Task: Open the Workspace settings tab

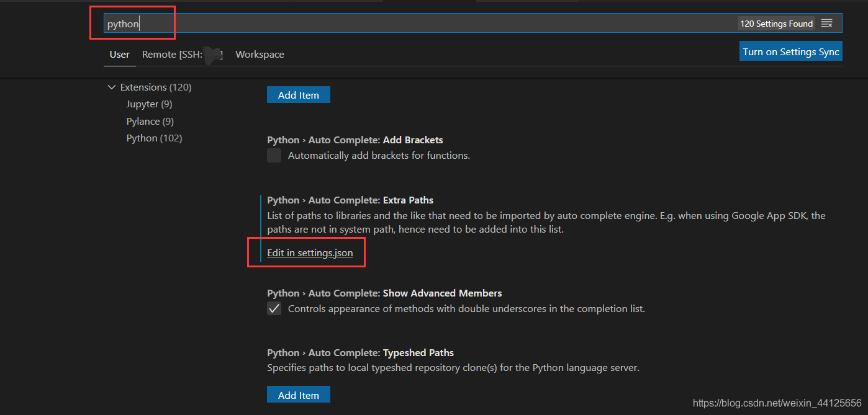Action: pos(260,55)
